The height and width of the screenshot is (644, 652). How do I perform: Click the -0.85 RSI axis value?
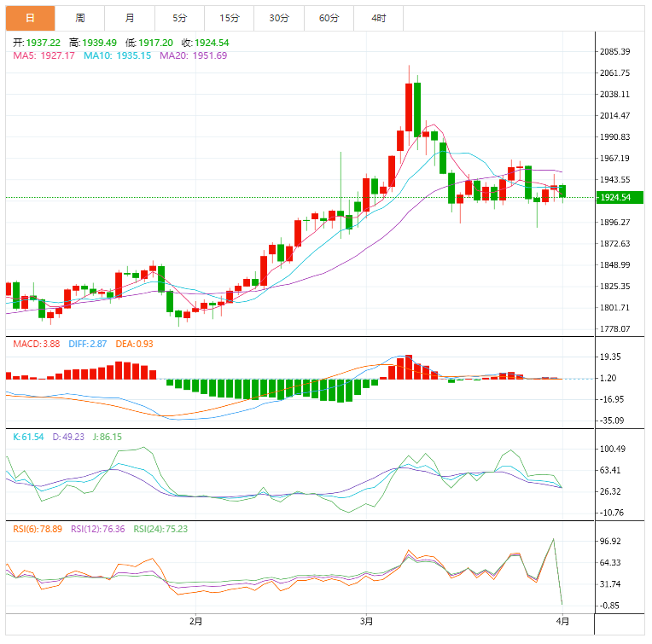click(610, 606)
